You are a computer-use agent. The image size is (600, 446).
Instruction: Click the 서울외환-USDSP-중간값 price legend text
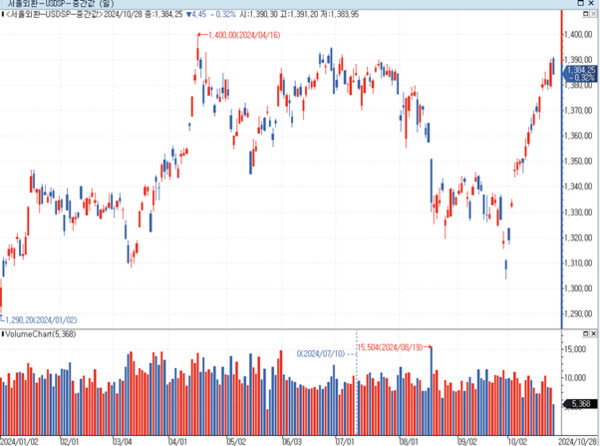point(50,16)
